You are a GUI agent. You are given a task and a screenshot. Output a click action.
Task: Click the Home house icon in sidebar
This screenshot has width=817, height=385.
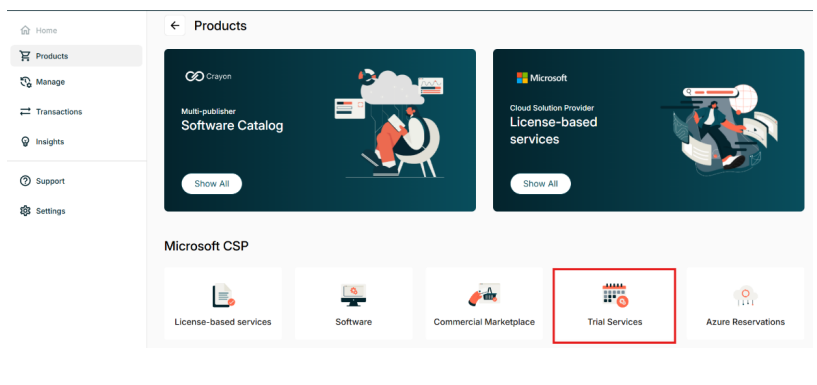[x=25, y=30]
